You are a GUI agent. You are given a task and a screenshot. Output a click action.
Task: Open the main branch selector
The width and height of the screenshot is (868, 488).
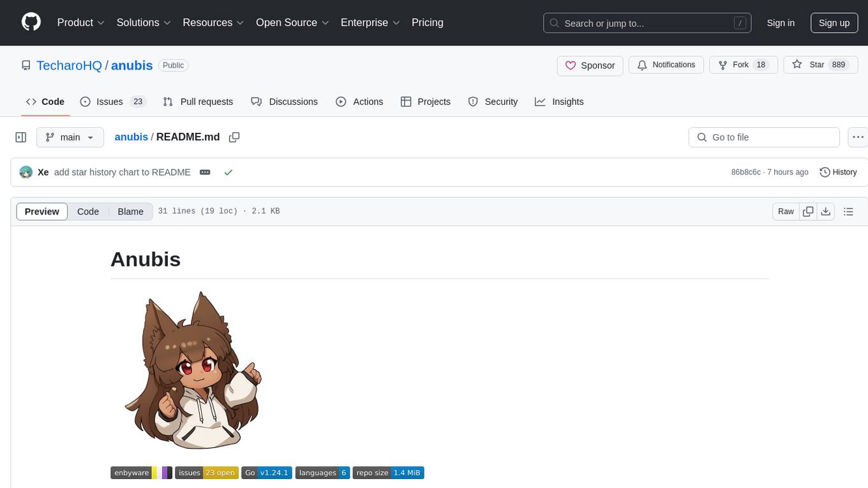(x=70, y=137)
